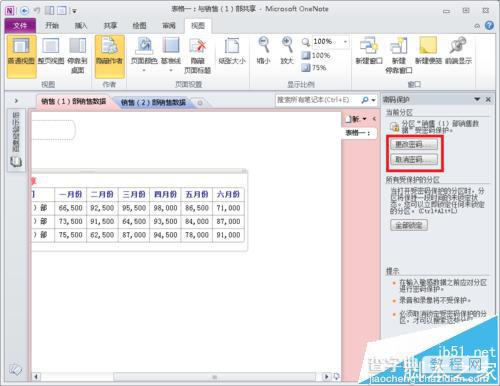Switch to the 绘图 Draw ribbon tab
The width and height of the screenshot is (500, 386).
139,25
